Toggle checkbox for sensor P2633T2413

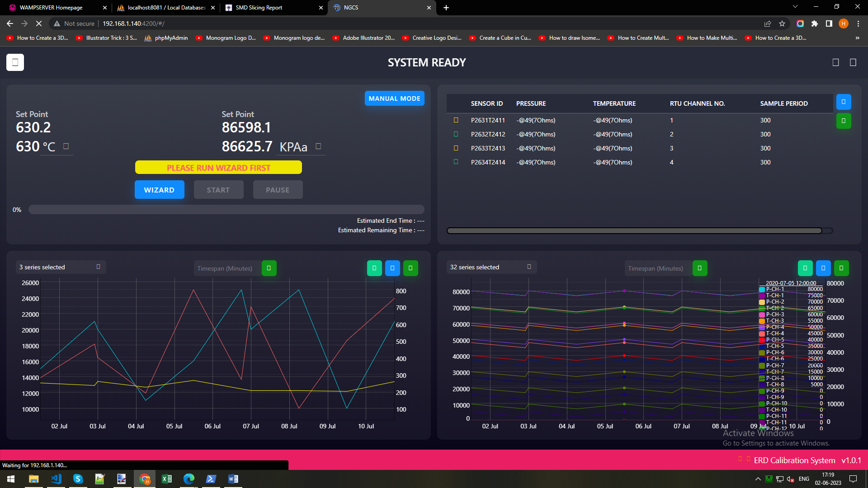click(x=456, y=148)
